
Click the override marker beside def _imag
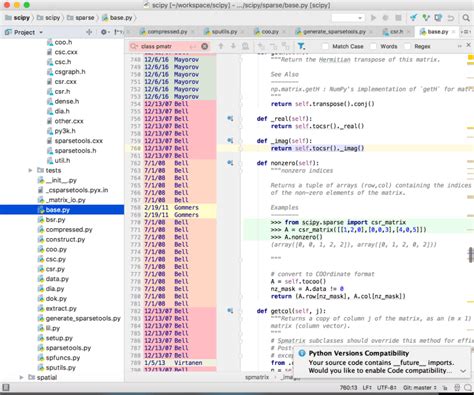coord(230,141)
